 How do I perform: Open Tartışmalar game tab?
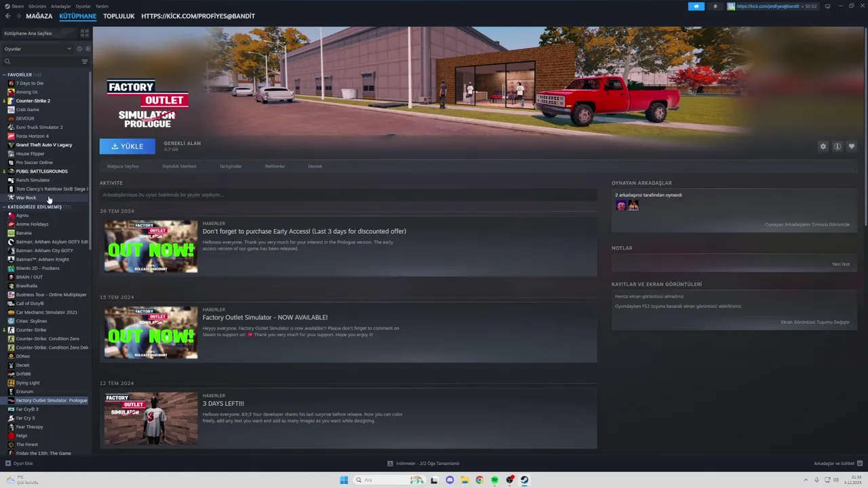point(231,166)
